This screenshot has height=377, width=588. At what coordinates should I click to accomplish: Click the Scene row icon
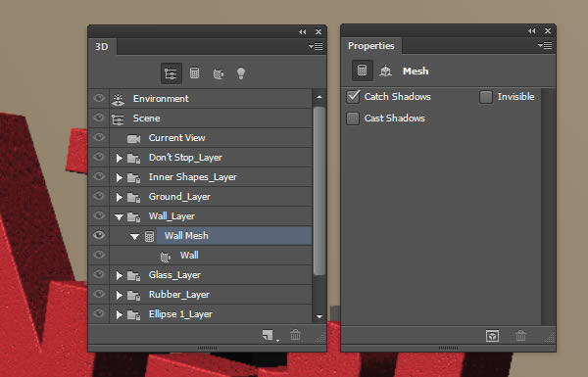coord(118,119)
